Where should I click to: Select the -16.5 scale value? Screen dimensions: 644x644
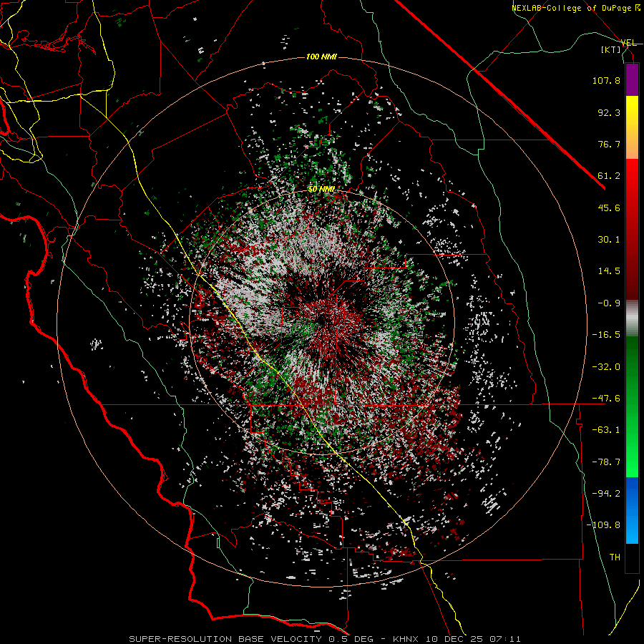click(606, 335)
